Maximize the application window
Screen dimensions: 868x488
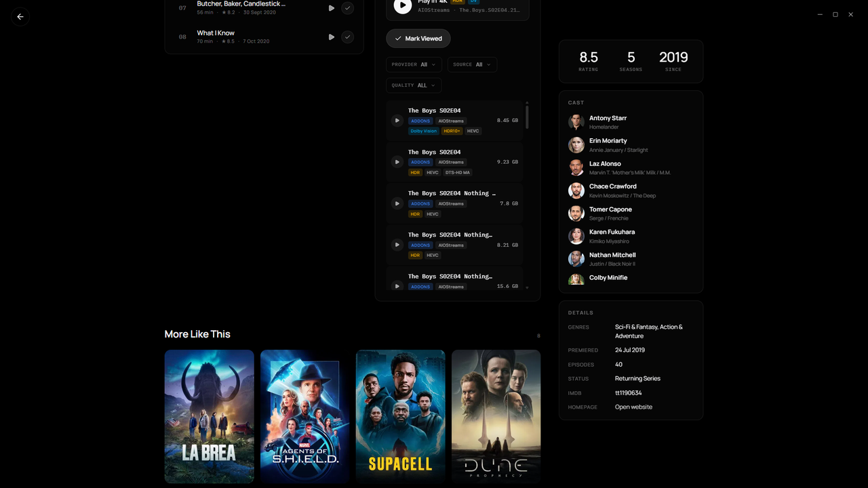coord(835,14)
